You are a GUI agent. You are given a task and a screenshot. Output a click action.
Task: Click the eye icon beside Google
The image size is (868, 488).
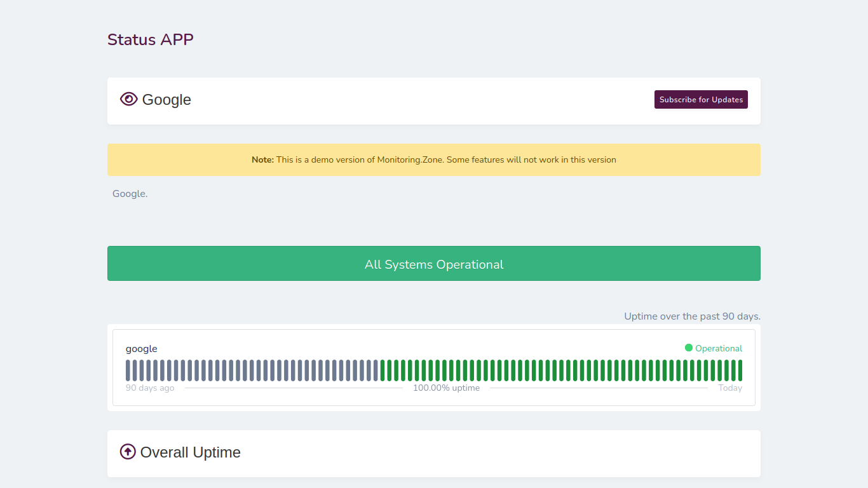[x=129, y=99]
